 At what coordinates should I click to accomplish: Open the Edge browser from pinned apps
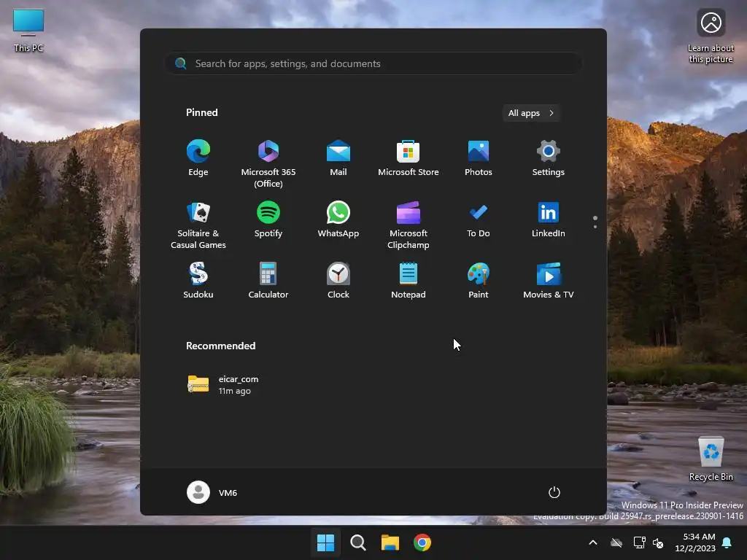tap(198, 159)
